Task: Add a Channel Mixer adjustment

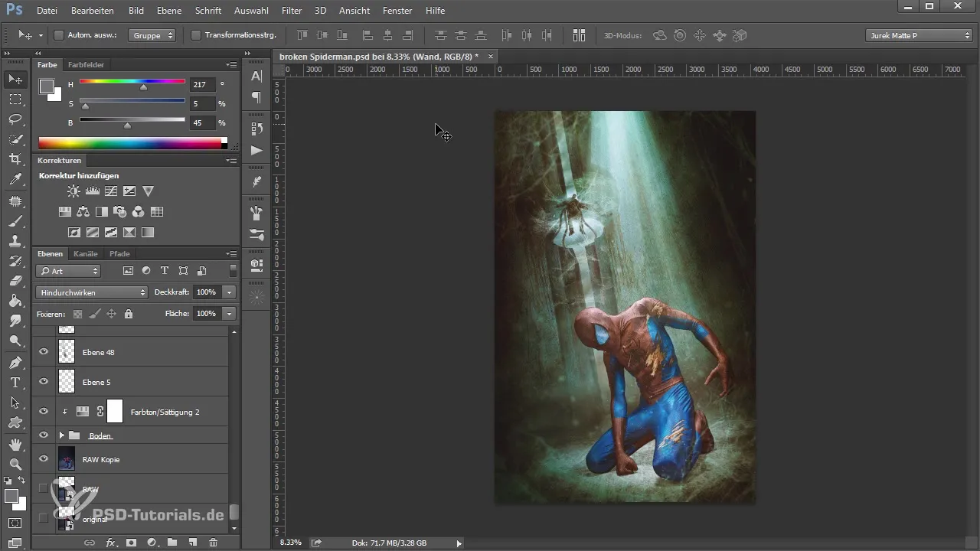Action: click(138, 212)
